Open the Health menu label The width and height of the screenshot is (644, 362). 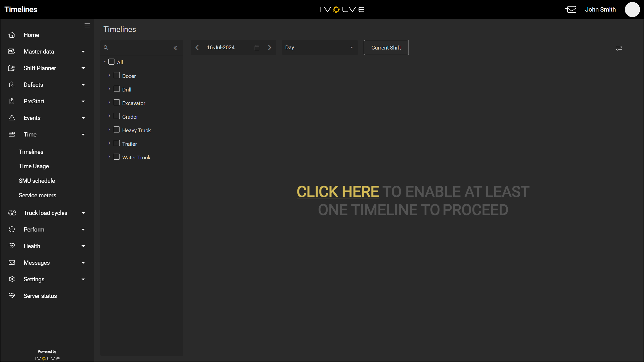coord(32,246)
